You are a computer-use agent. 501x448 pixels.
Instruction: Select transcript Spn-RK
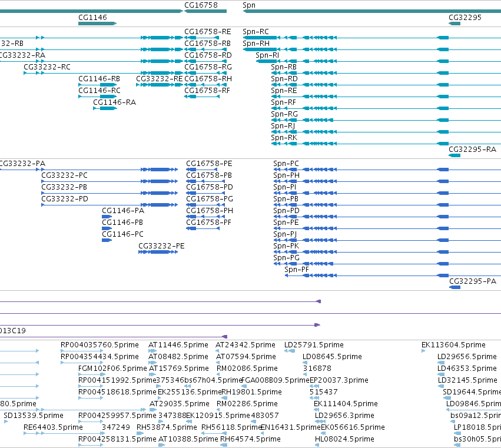click(x=284, y=138)
